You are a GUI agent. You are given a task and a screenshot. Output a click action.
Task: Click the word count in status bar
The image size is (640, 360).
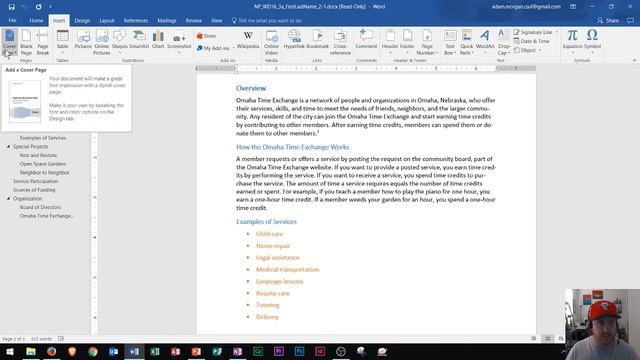41,339
